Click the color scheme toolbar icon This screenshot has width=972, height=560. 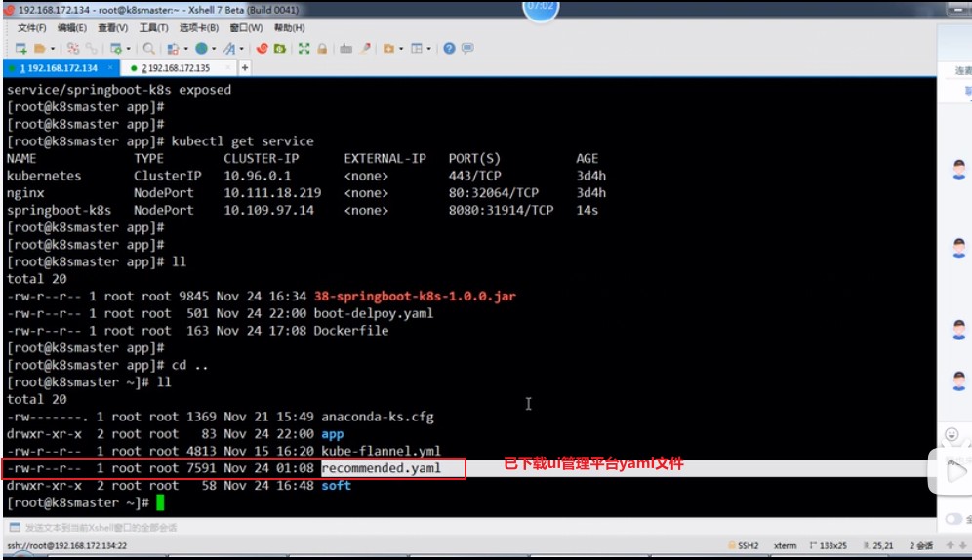click(173, 49)
